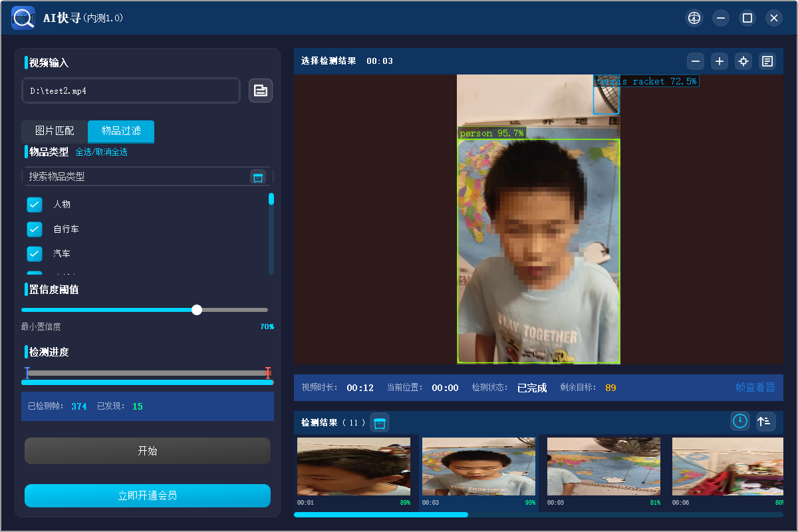Click the tennis racket 72.5% detection label
This screenshot has width=798, height=532.
[646, 81]
